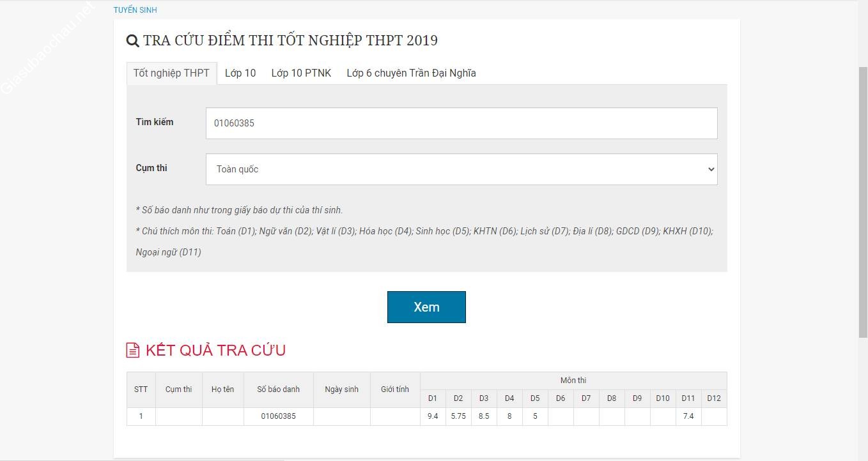Click the Môn thi header cell
The image size is (868, 461).
(x=573, y=381)
